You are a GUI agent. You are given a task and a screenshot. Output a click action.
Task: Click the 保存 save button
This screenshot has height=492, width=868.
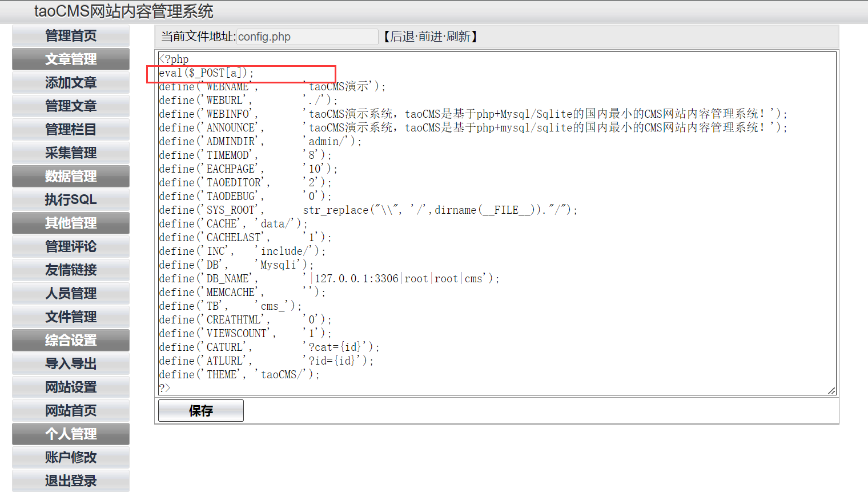point(200,411)
